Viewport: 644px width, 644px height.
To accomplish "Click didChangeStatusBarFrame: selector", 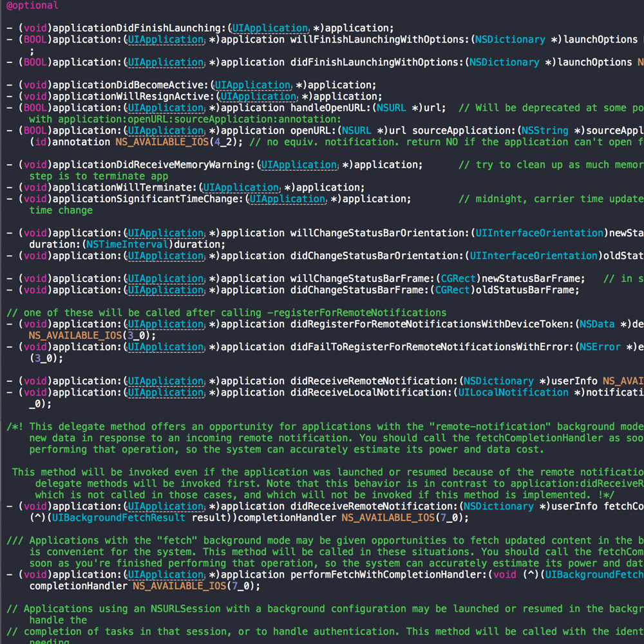I will [x=359, y=290].
